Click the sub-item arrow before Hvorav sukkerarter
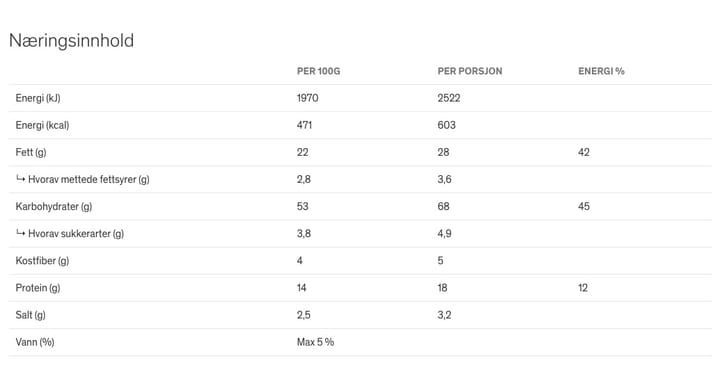 pos(20,233)
